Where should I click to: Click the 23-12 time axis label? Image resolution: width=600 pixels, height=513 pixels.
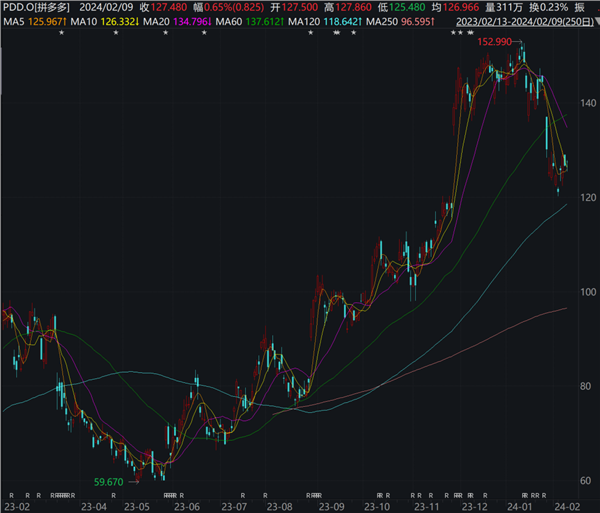point(474,507)
